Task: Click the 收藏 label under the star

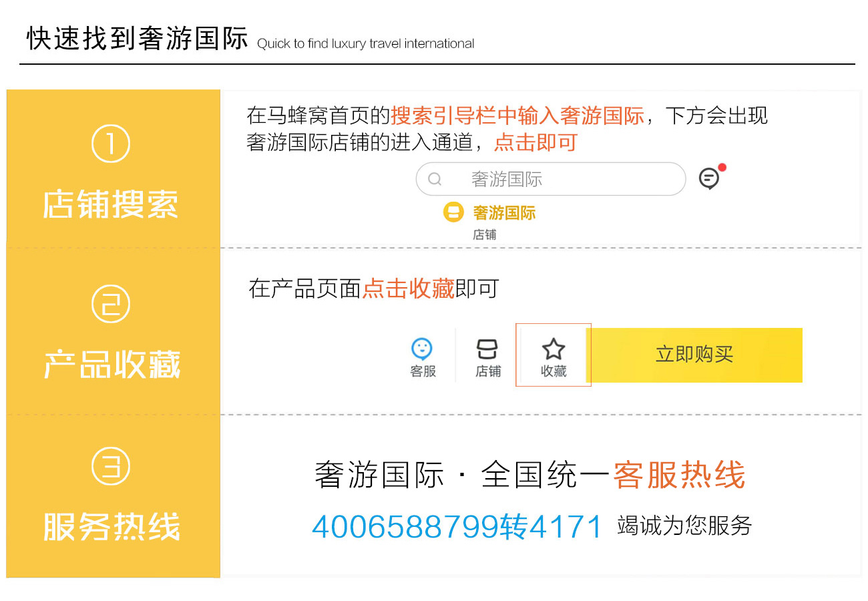Action: (x=554, y=372)
